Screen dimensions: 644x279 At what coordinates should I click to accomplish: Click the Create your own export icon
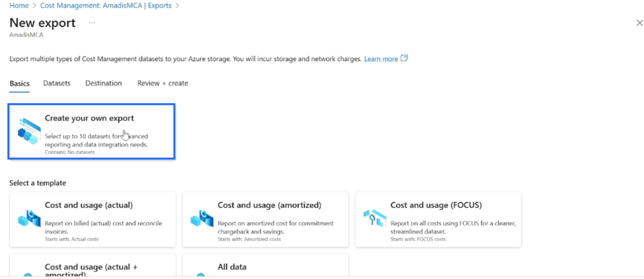pos(29,131)
